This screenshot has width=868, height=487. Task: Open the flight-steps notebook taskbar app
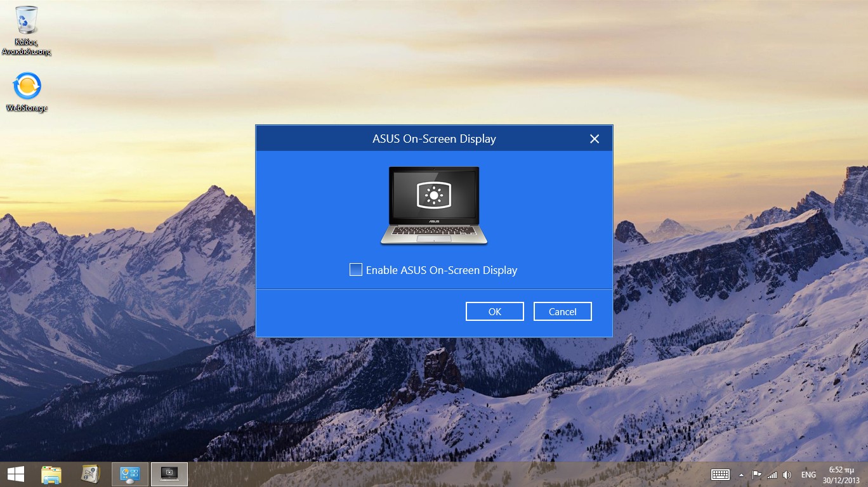[91, 474]
